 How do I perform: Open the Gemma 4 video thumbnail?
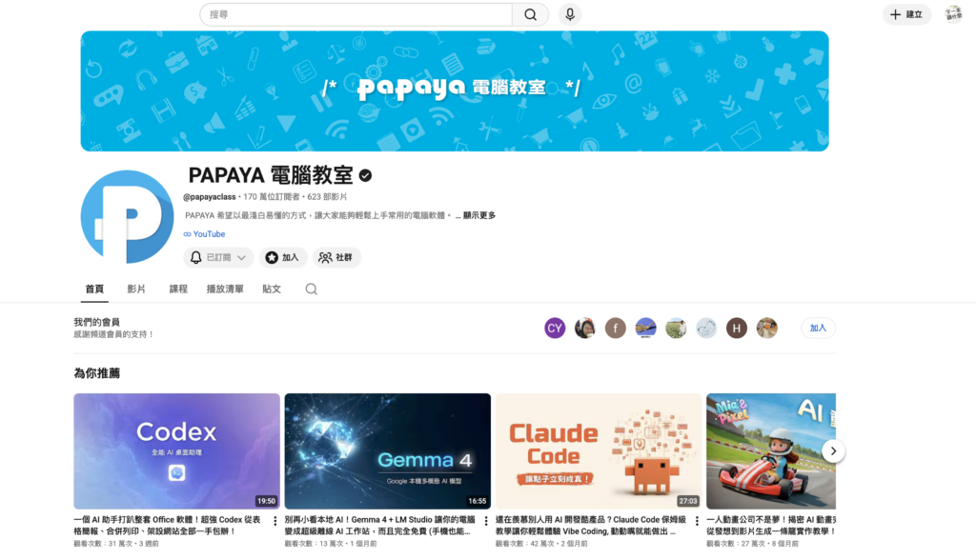(388, 451)
